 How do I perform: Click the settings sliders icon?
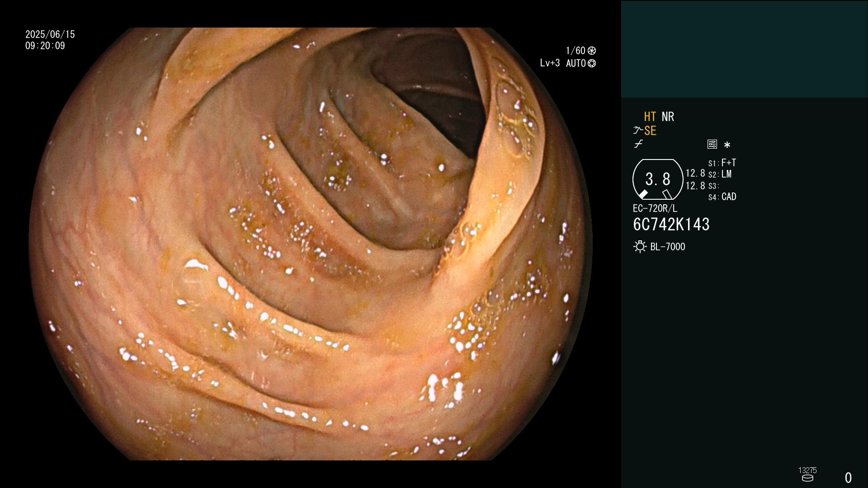pyautogui.click(x=712, y=144)
